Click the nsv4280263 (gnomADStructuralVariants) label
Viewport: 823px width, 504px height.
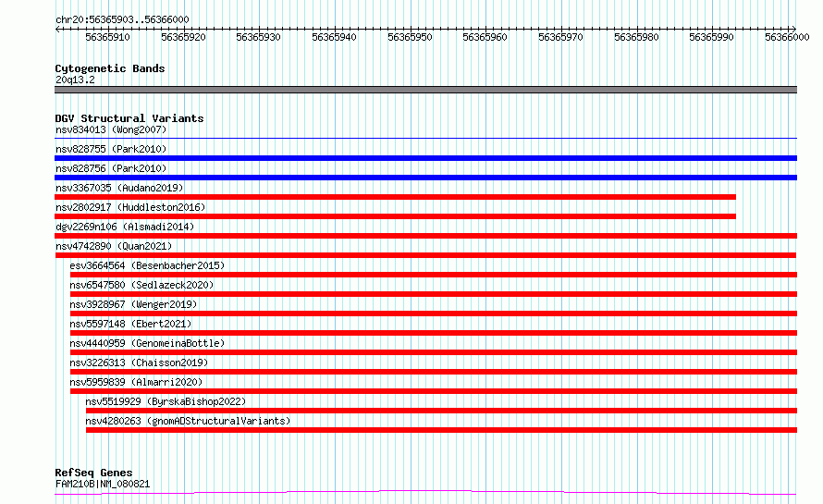click(x=188, y=421)
